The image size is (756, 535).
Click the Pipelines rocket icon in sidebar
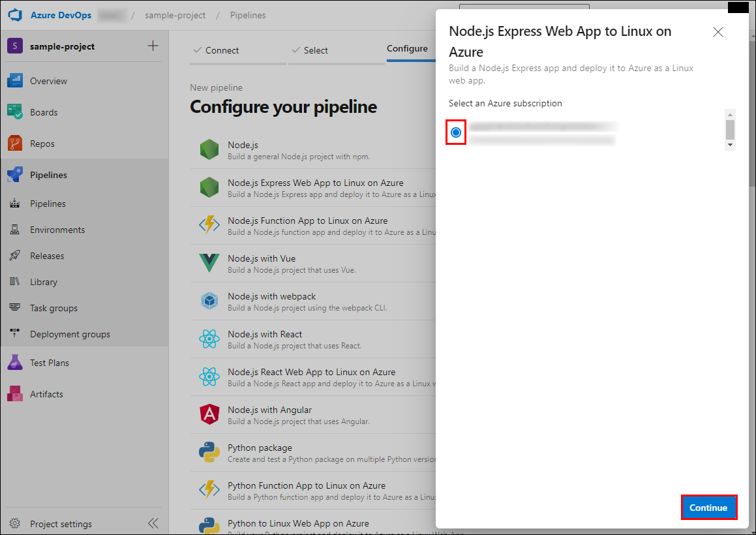point(15,175)
